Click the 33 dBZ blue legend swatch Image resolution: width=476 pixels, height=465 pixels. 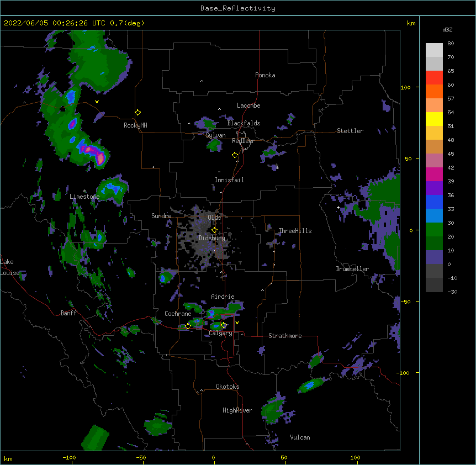pos(434,202)
